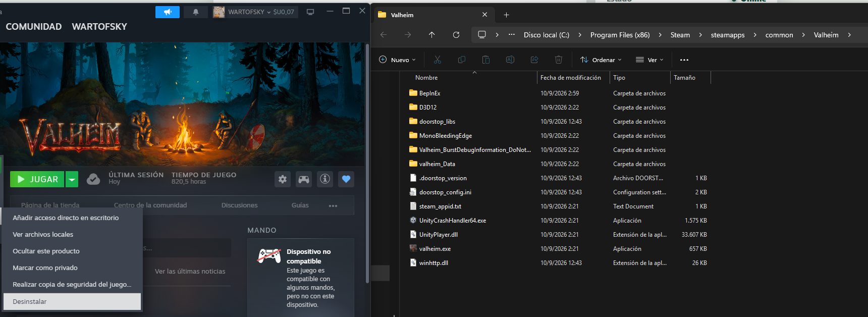The height and width of the screenshot is (317, 868).
Task: Click the green JUGAR play button
Action: [38, 179]
